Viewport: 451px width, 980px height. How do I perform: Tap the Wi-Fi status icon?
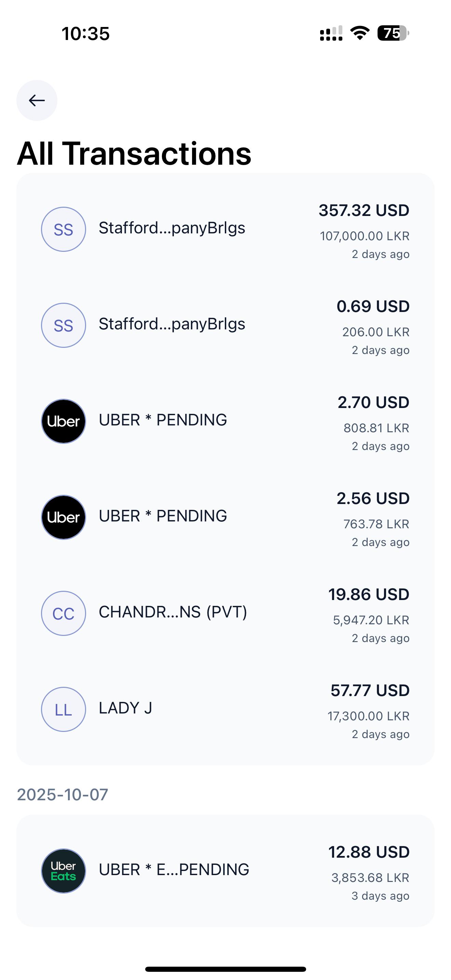point(360,33)
